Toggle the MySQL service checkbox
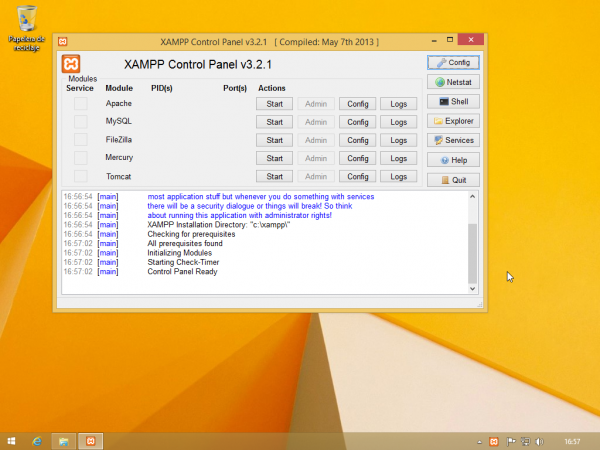The image size is (600, 450). click(x=80, y=121)
